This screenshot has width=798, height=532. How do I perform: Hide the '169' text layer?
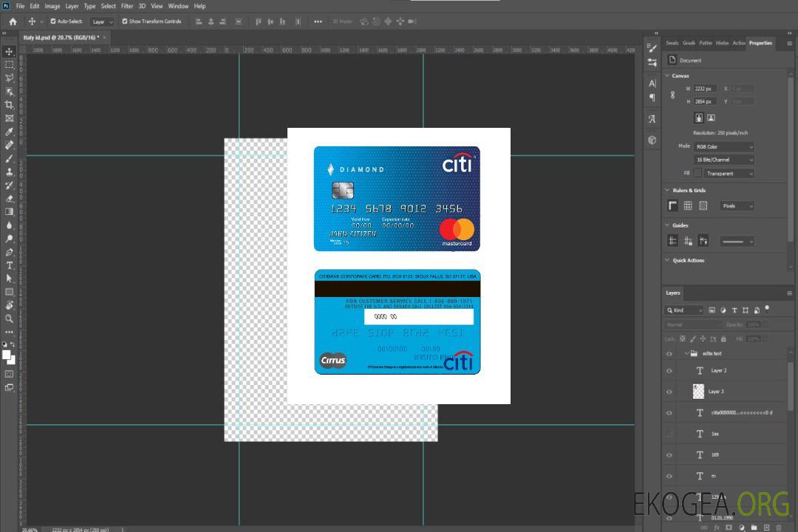tap(669, 455)
